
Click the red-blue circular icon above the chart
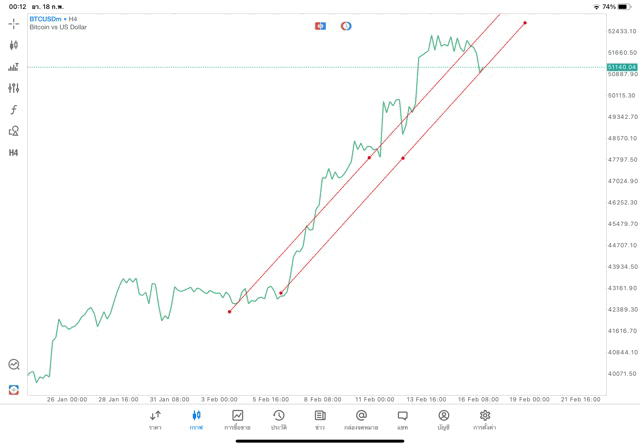pyautogui.click(x=346, y=26)
